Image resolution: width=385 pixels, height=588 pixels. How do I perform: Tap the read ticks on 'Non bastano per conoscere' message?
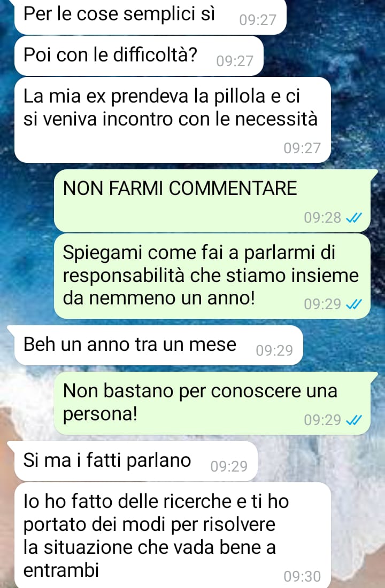pos(354,420)
